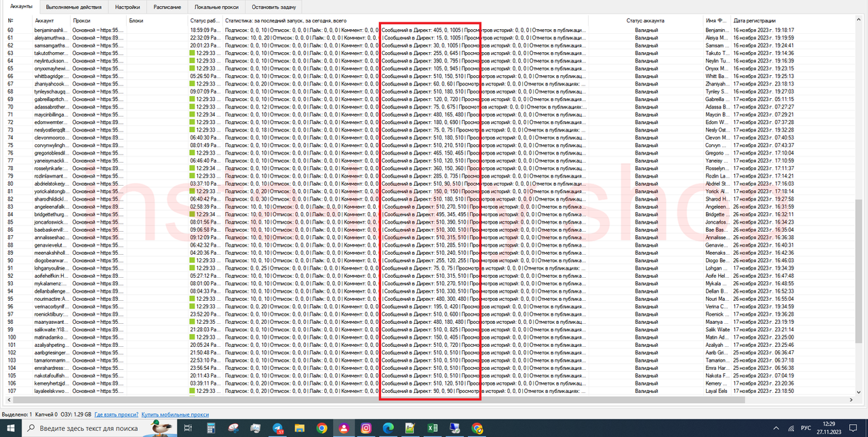Open Task View from the taskbar
The height and width of the screenshot is (437, 868).
click(188, 428)
